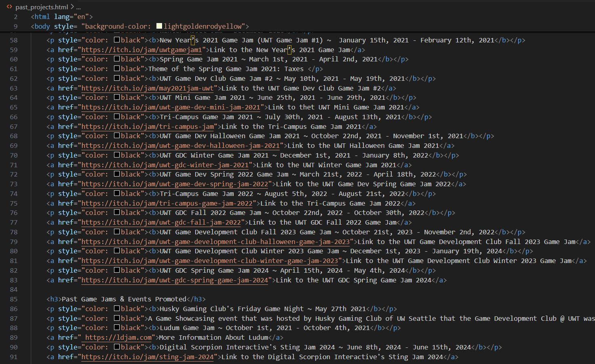Open black color swatch on line 87
Viewport: 595px width, 364px height.
tap(116, 318)
